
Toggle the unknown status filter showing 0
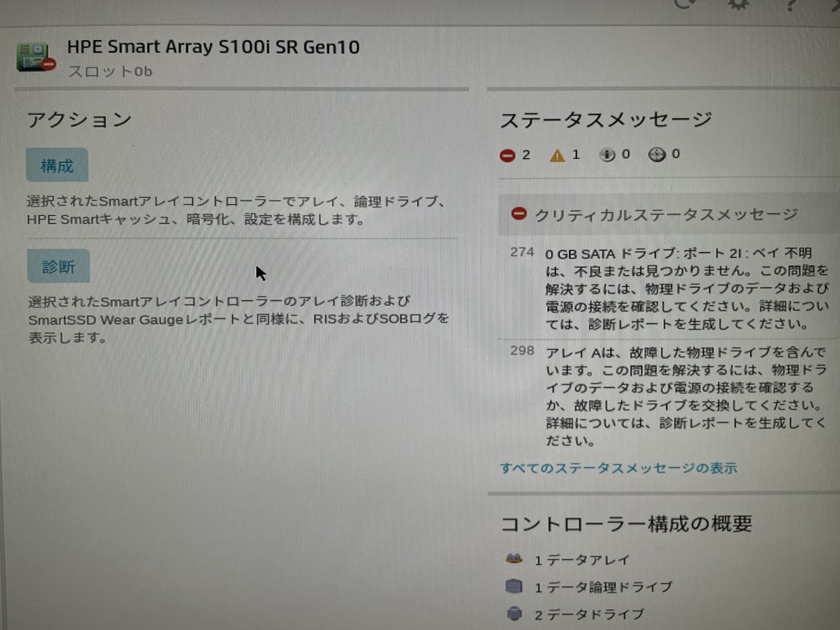tap(655, 154)
